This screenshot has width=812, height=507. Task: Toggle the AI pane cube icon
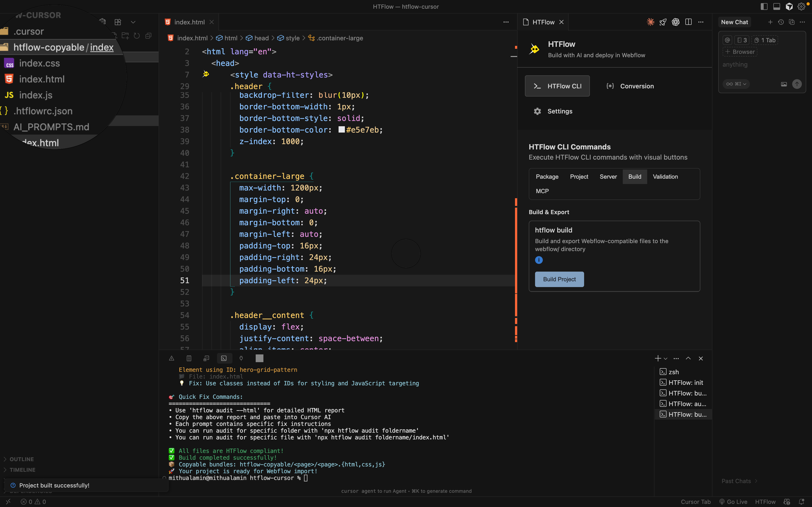pos(789,7)
